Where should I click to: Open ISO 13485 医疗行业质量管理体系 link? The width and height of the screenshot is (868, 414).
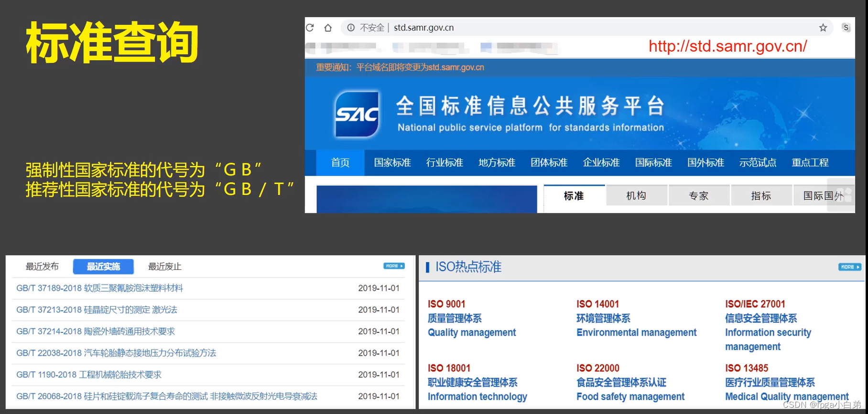point(787,382)
